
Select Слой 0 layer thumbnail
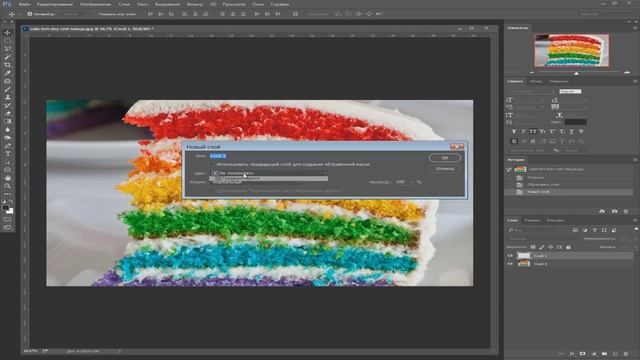[x=524, y=264]
